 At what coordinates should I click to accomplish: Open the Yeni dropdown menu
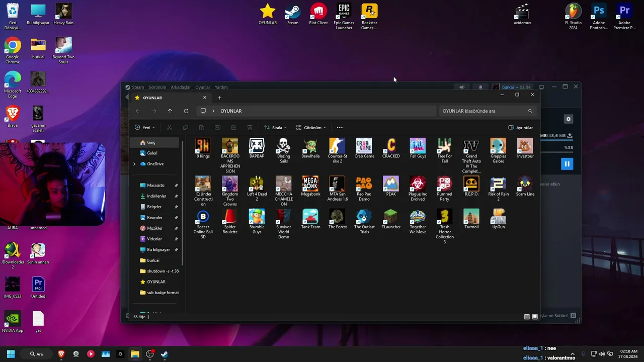[x=145, y=128]
